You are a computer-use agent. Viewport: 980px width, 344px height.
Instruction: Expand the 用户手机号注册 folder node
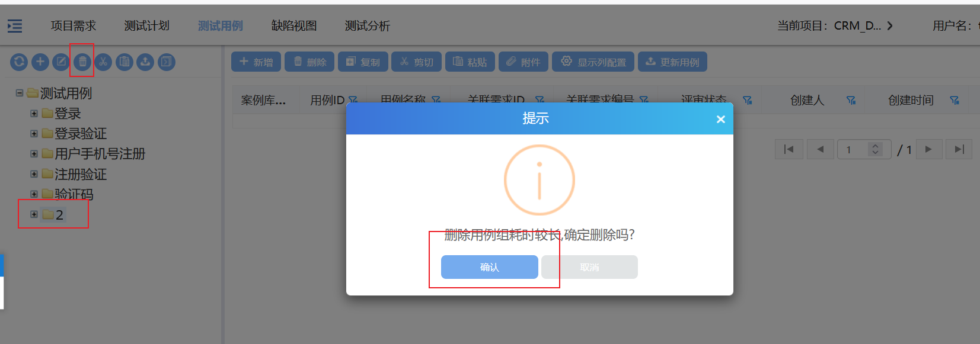coord(34,153)
